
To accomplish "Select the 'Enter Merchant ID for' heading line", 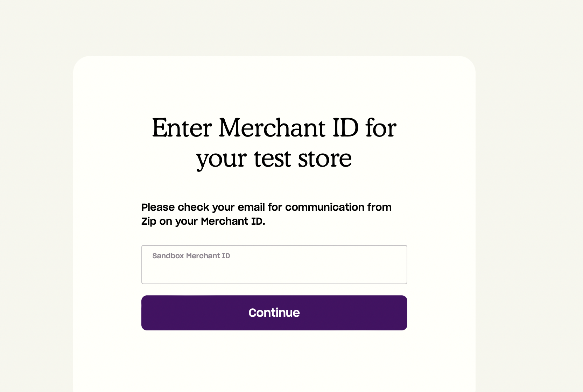I will pyautogui.click(x=274, y=128).
